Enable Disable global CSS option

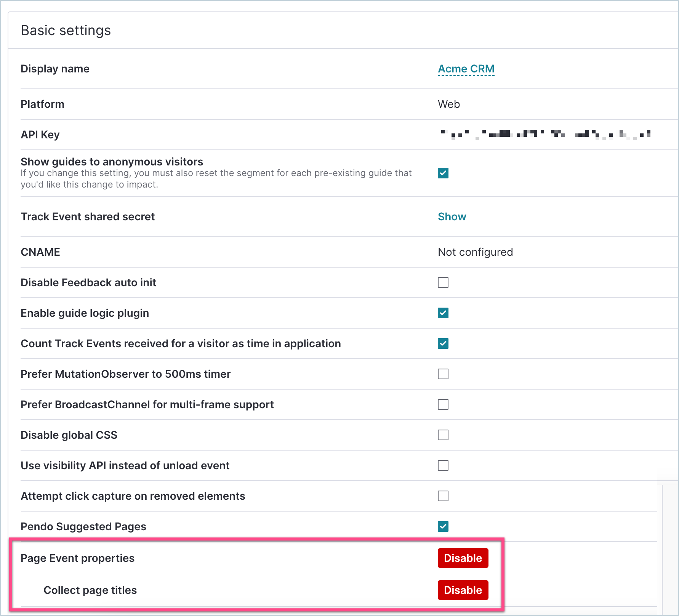click(x=443, y=435)
